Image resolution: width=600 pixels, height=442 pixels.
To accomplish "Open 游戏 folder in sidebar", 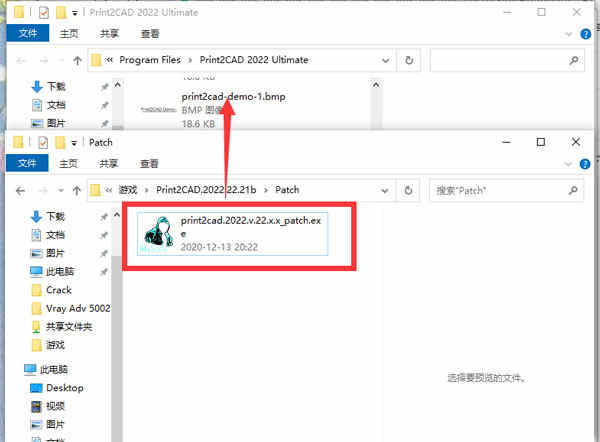I will click(56, 345).
